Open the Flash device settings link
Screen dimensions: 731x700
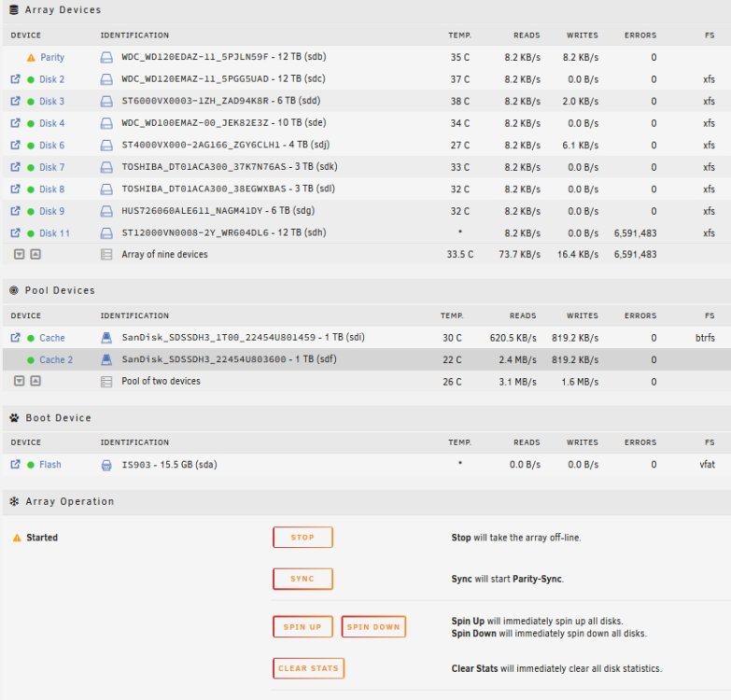(x=50, y=464)
